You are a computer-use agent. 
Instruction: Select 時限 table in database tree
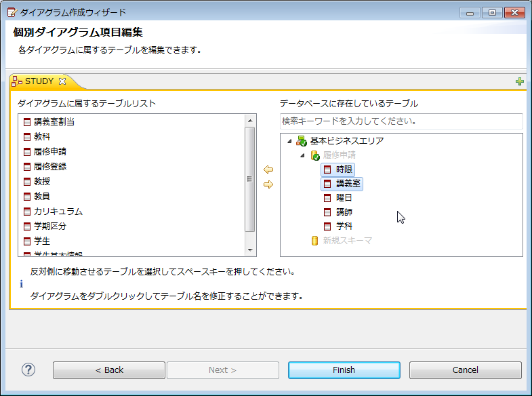(x=344, y=170)
